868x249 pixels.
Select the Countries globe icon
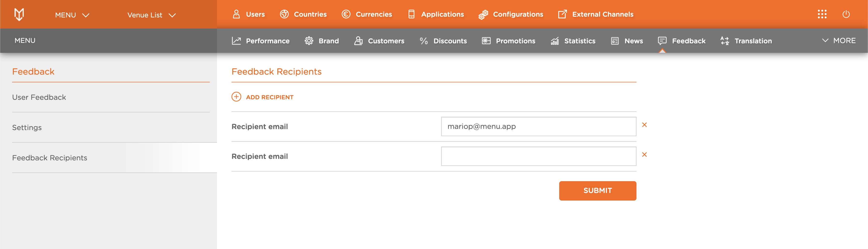(x=284, y=14)
